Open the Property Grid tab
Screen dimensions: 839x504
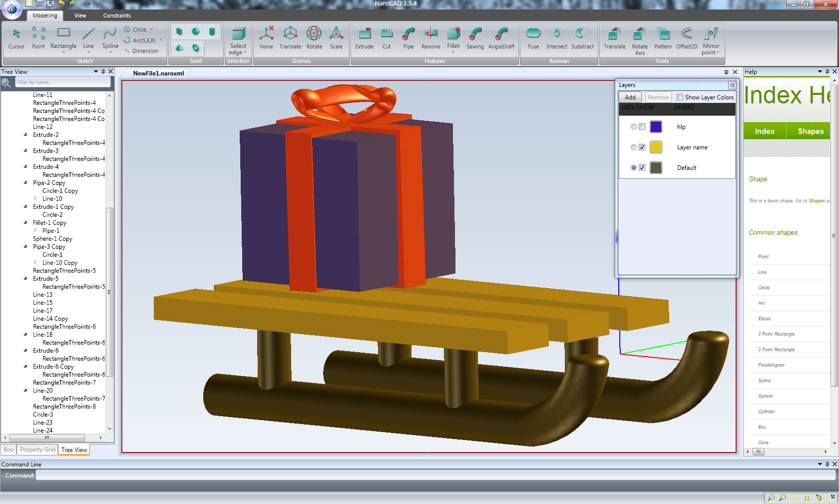pyautogui.click(x=37, y=450)
